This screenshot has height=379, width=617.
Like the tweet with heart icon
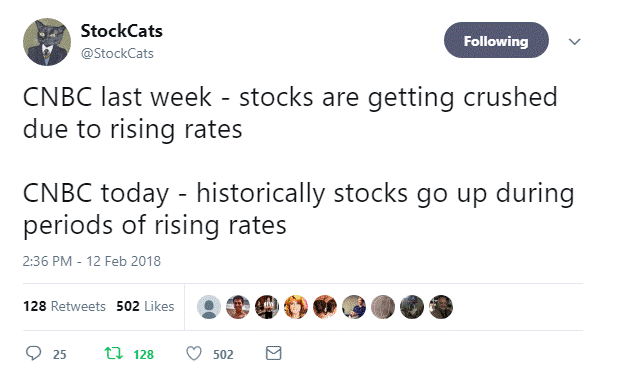194,353
